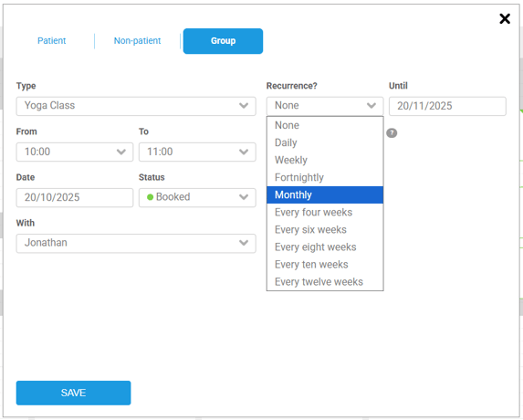Select the Group tab
This screenshot has height=420, width=523.
click(223, 41)
